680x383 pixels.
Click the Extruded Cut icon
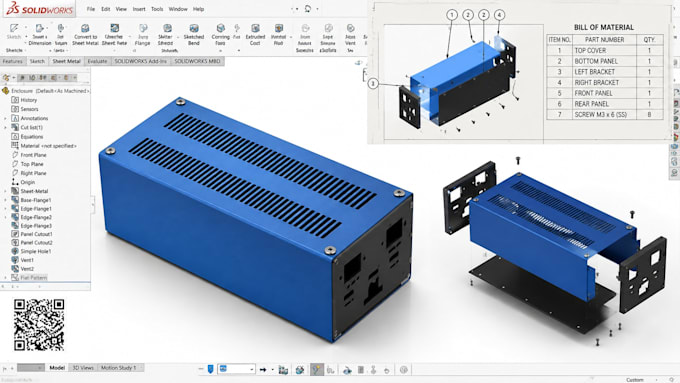[255, 29]
